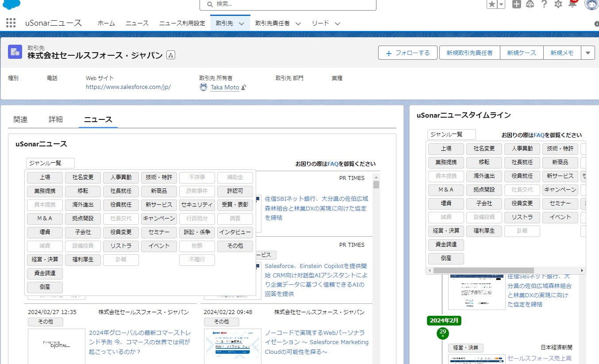The width and height of the screenshot is (599, 364).
Task: Open the ニュース navigation tab
Action: [137, 23]
